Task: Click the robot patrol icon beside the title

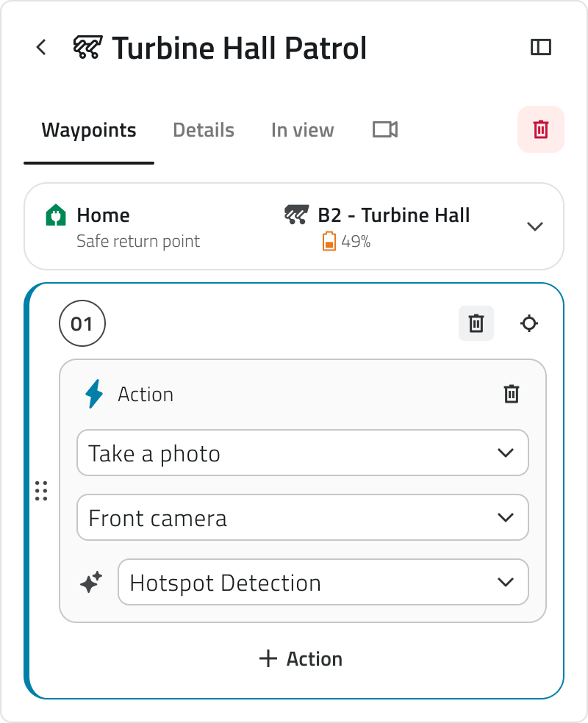Action: [x=87, y=47]
